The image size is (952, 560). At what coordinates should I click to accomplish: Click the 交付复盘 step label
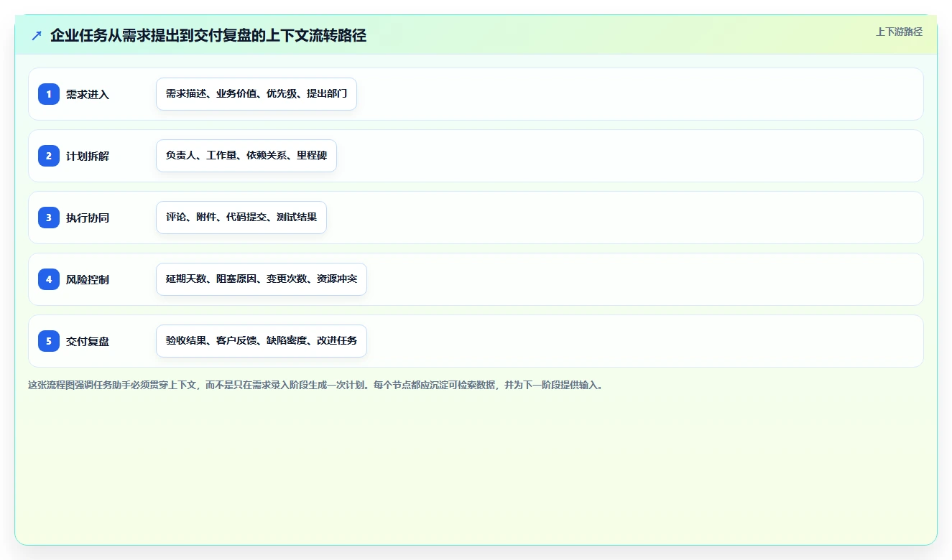tap(88, 341)
